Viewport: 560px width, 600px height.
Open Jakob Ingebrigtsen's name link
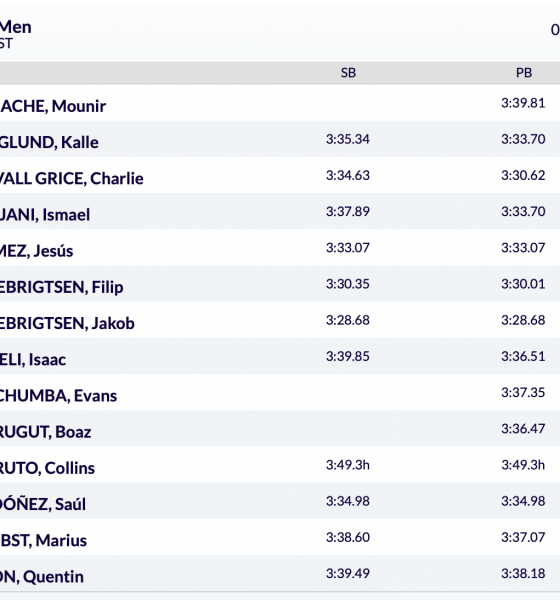tap(67, 323)
